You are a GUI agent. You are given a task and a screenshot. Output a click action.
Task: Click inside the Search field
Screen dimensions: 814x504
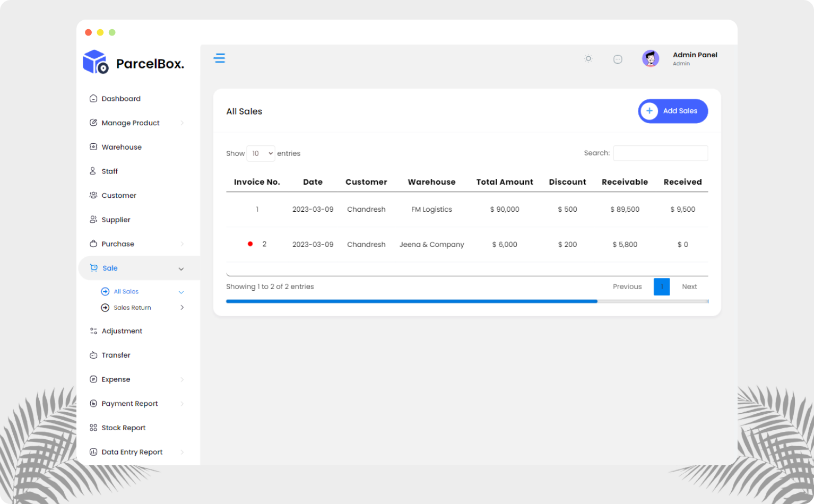[660, 153]
